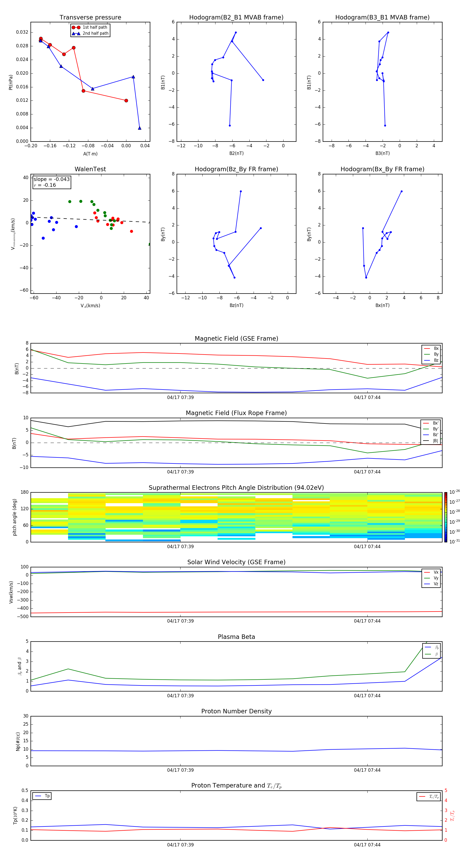Click '04/17 07:39' tick under Plasma Beta plot

pyautogui.click(x=181, y=696)
